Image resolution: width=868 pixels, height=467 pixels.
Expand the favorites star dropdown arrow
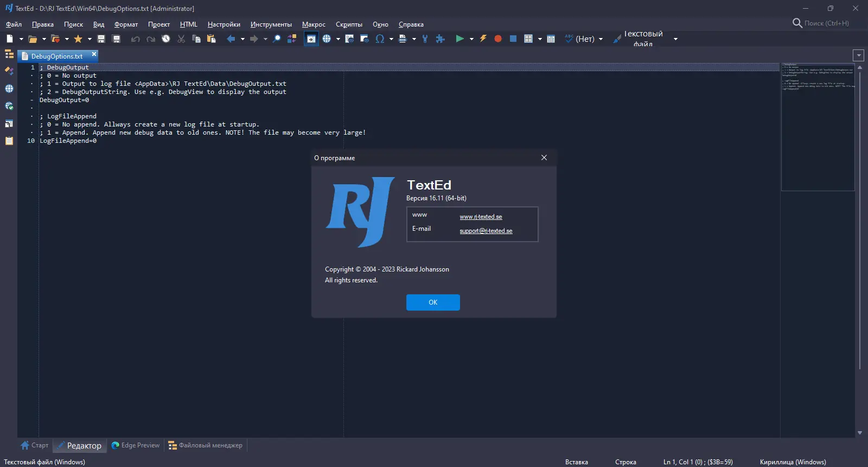tap(90, 39)
